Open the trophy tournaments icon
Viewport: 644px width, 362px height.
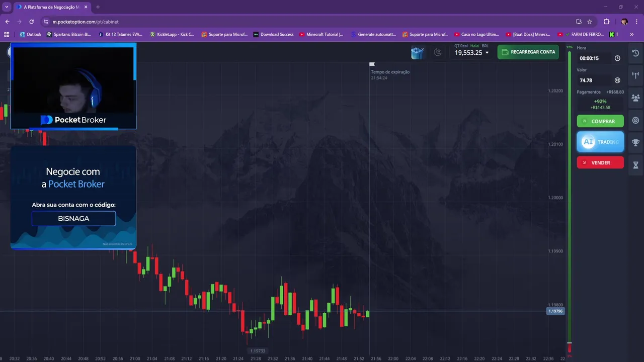635,143
